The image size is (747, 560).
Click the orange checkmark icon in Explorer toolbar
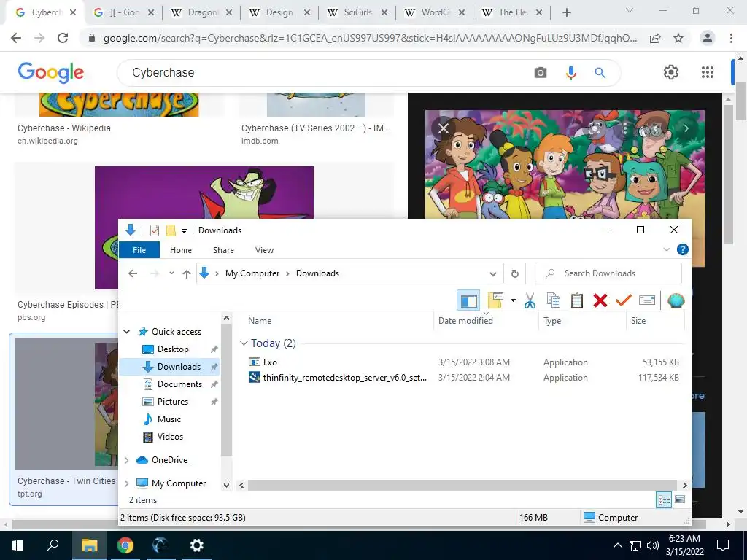pos(623,300)
